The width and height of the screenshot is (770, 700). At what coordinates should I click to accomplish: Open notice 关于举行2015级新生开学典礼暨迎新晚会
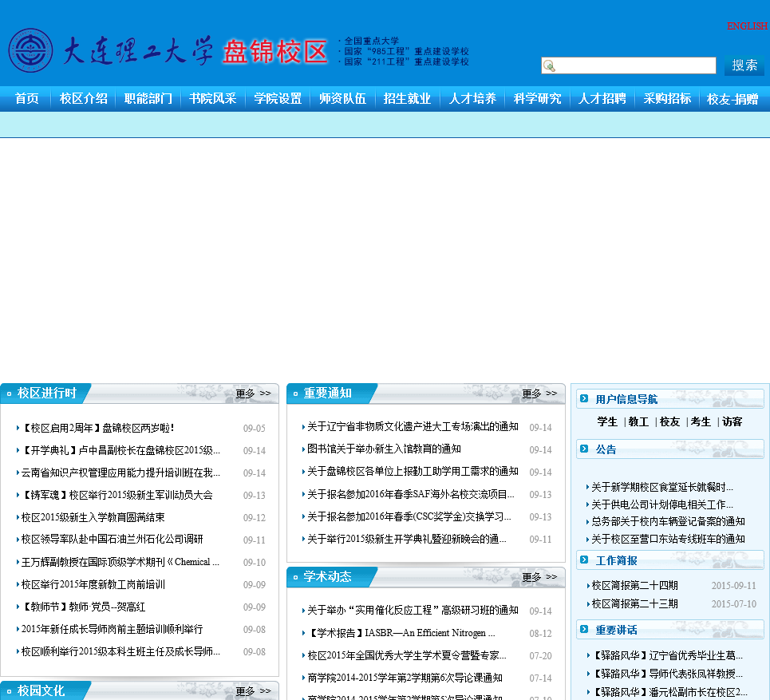click(x=407, y=540)
